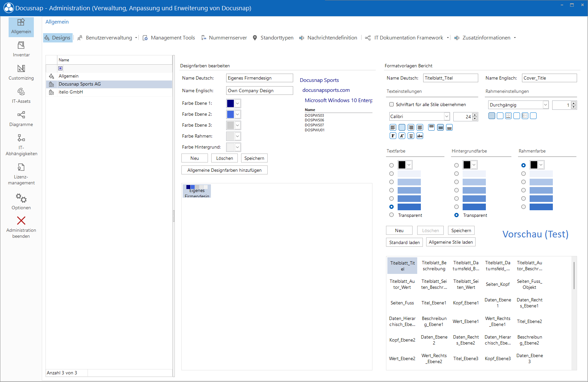Screen dimensions: 588x382
Task: Select Transparent option under Textfarbe
Action: [392, 215]
